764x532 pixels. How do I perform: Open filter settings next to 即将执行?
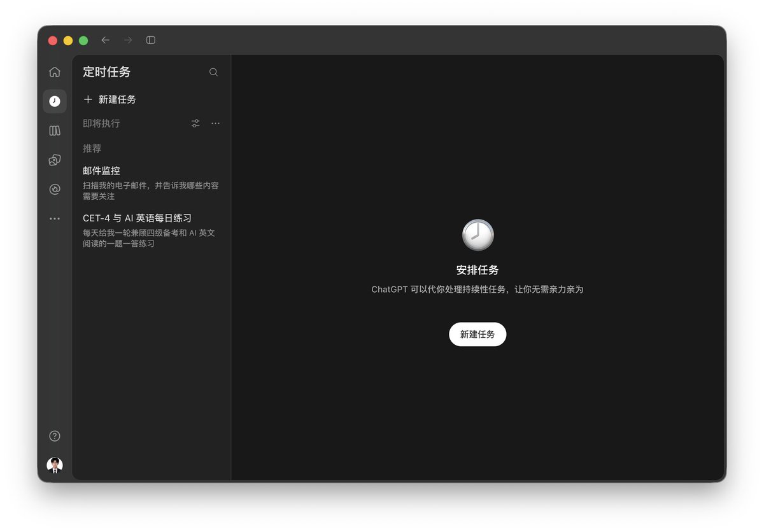coord(195,123)
